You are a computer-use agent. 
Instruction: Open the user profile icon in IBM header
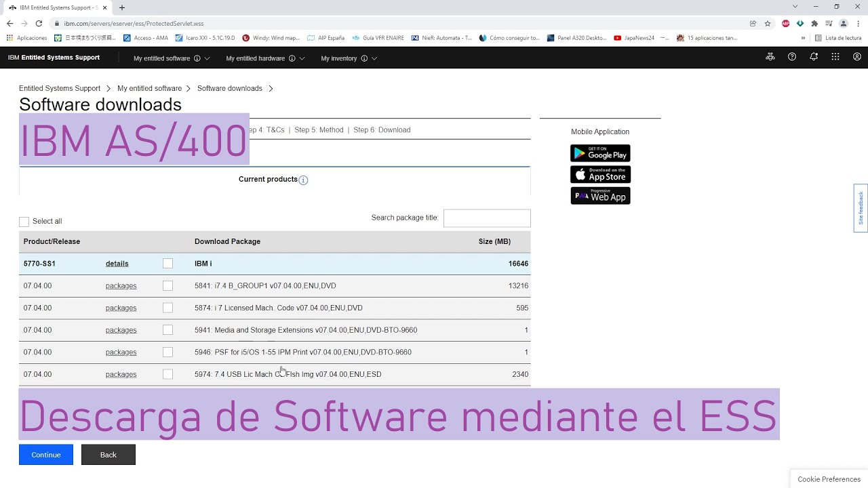tap(857, 58)
